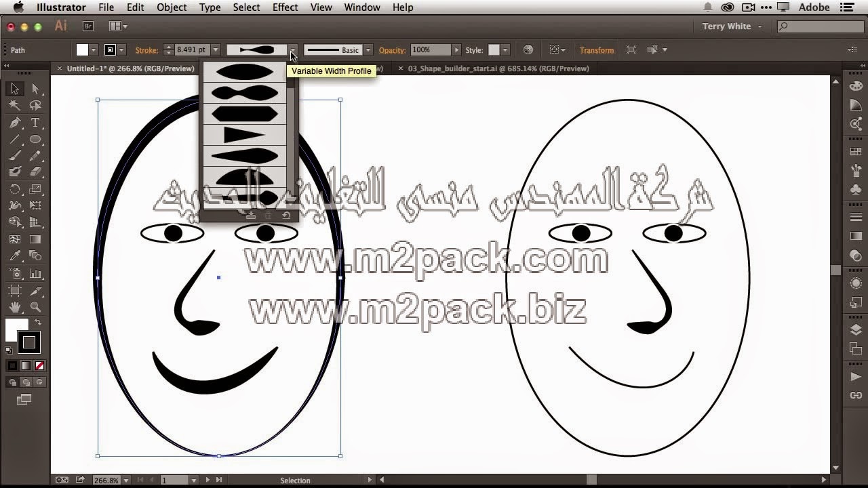Open the Style dropdown arrow

505,50
